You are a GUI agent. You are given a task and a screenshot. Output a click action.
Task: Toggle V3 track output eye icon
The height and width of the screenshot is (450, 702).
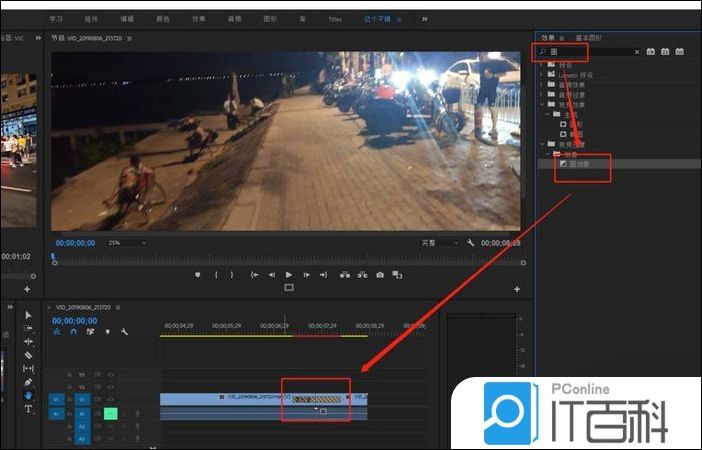[111, 374]
